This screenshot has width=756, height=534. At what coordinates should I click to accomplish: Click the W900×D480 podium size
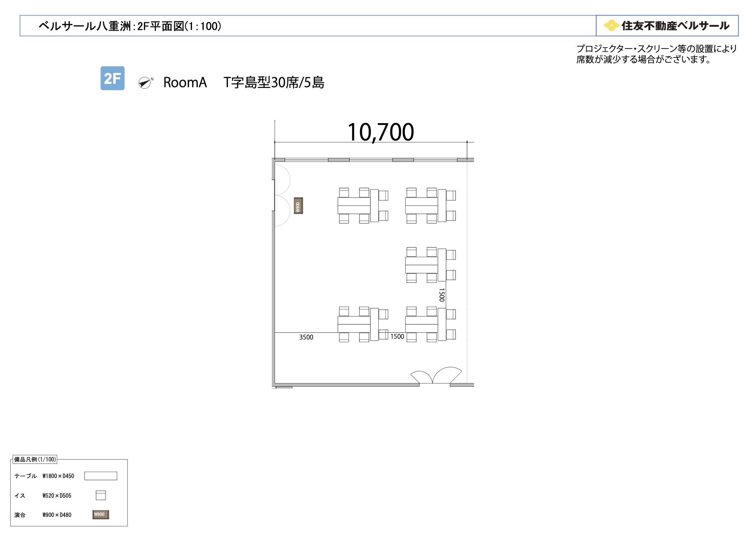click(57, 515)
